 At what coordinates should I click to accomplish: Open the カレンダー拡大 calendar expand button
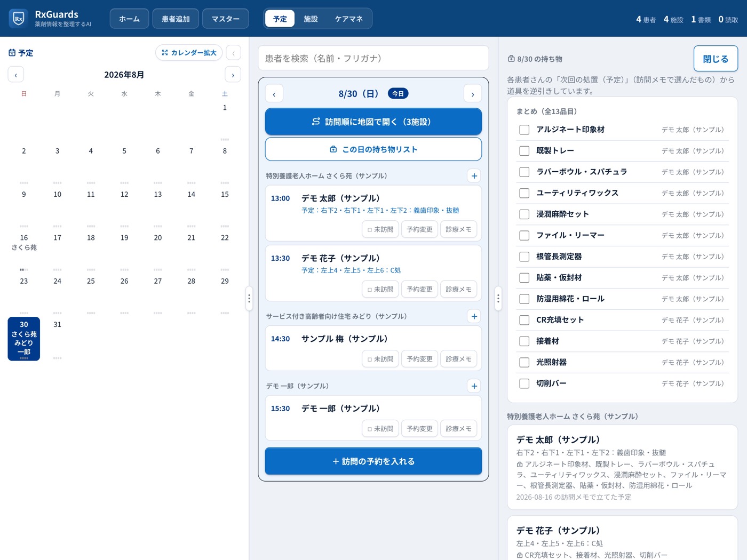(189, 53)
